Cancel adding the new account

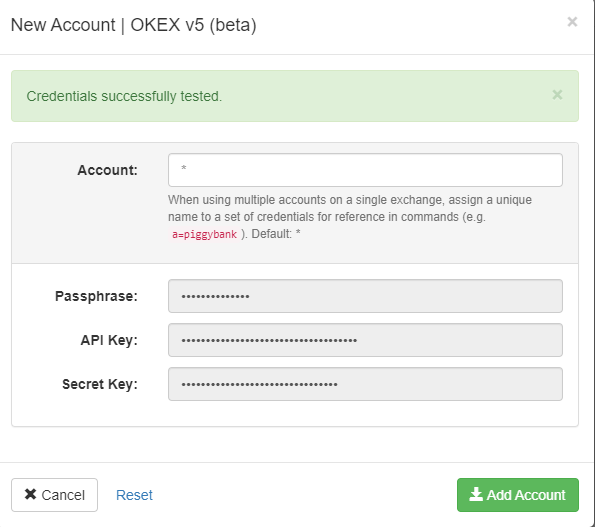pos(54,495)
